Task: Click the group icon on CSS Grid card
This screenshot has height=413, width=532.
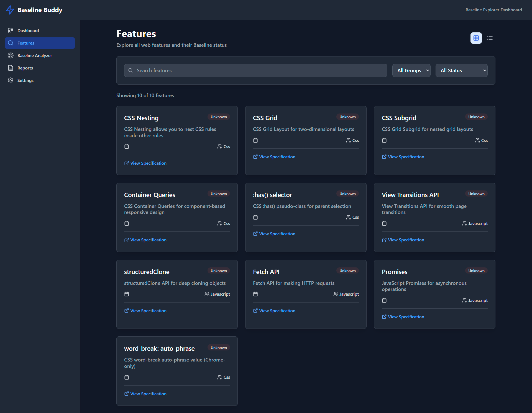Action: click(x=348, y=140)
